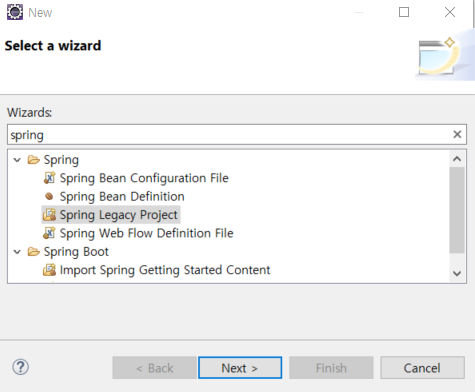This screenshot has height=392, width=475.
Task: Clear the wizard filter text
Action: (x=457, y=134)
